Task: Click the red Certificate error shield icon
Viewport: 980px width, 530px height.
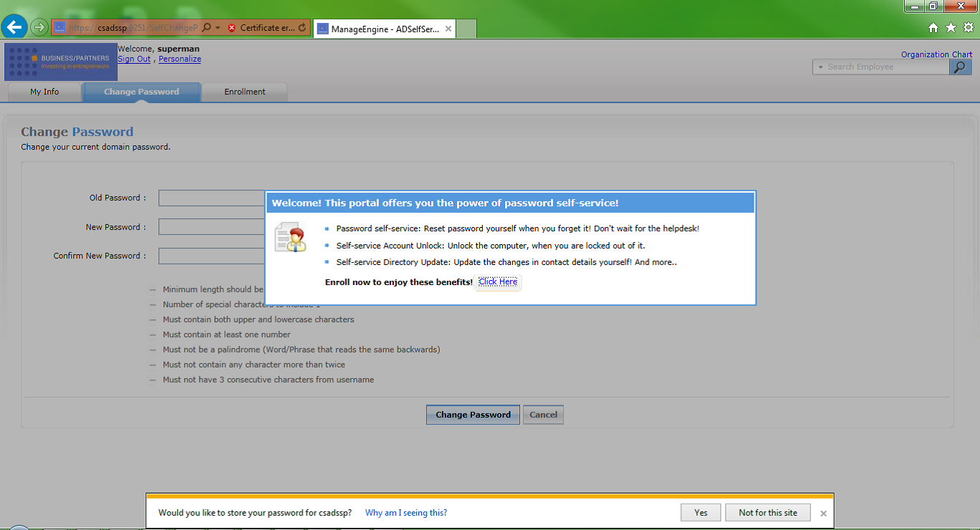Action: pyautogui.click(x=232, y=28)
